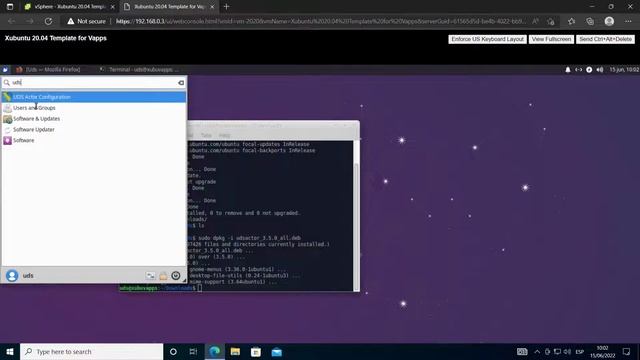The height and width of the screenshot is (360, 640).
Task: Open the Xfce notification bell
Action: 568,70
